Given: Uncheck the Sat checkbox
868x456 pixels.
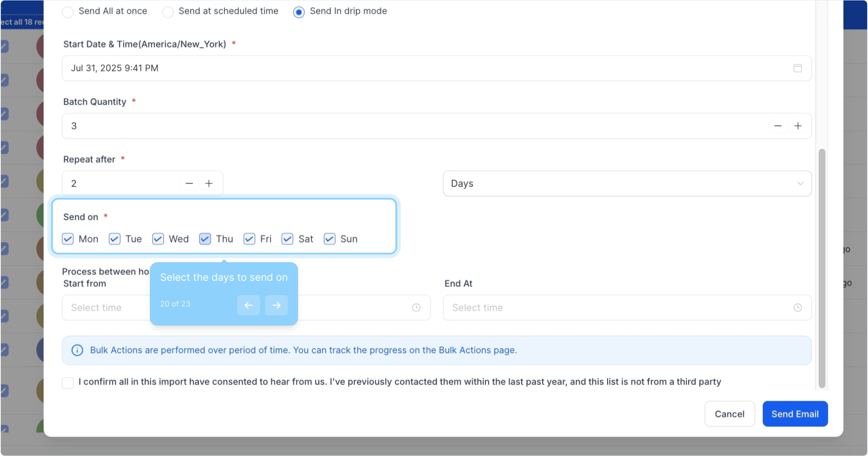Looking at the screenshot, I should click(288, 239).
